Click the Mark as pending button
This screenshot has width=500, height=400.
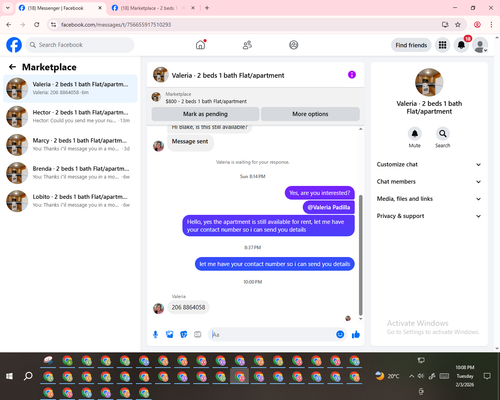point(205,114)
